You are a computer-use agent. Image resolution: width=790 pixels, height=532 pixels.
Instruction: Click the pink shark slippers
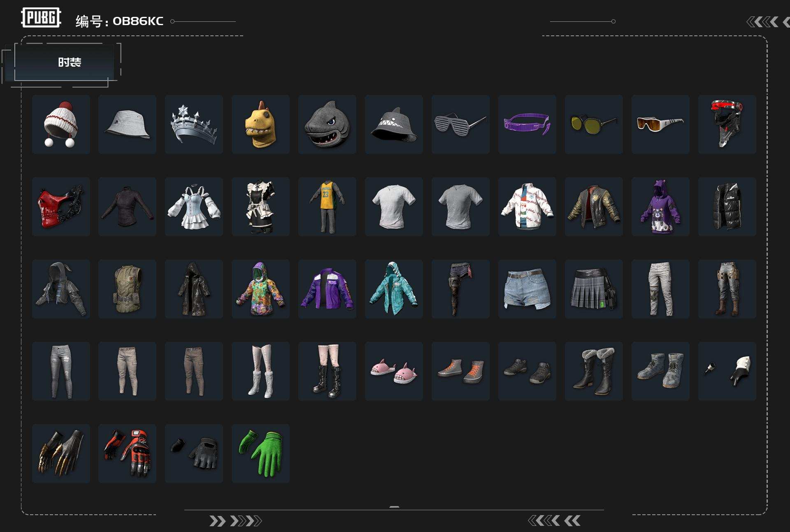coord(394,371)
